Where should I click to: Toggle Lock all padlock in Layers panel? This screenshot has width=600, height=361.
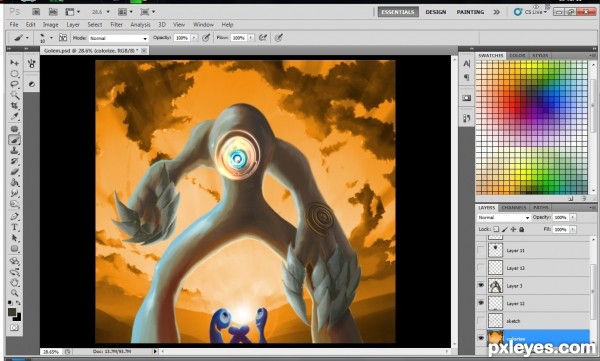coord(522,229)
